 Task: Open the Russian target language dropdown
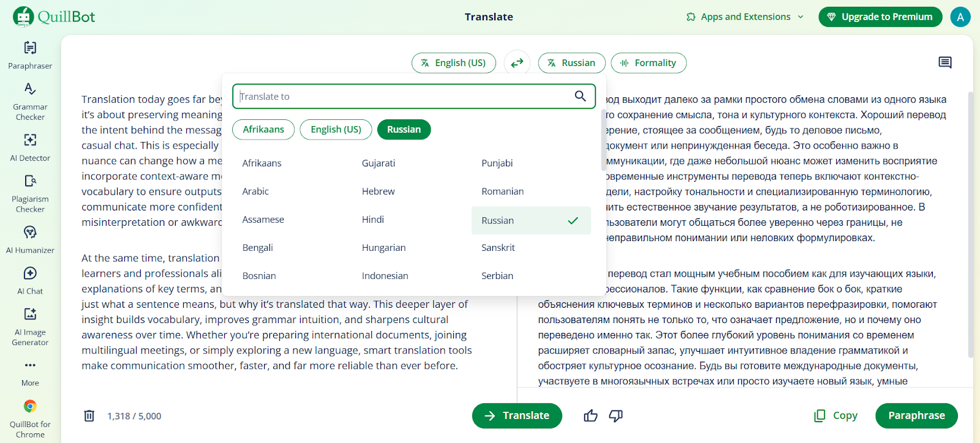tap(571, 62)
